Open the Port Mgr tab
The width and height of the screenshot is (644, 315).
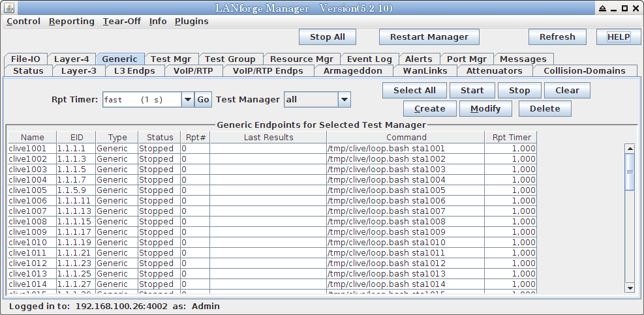[x=467, y=59]
